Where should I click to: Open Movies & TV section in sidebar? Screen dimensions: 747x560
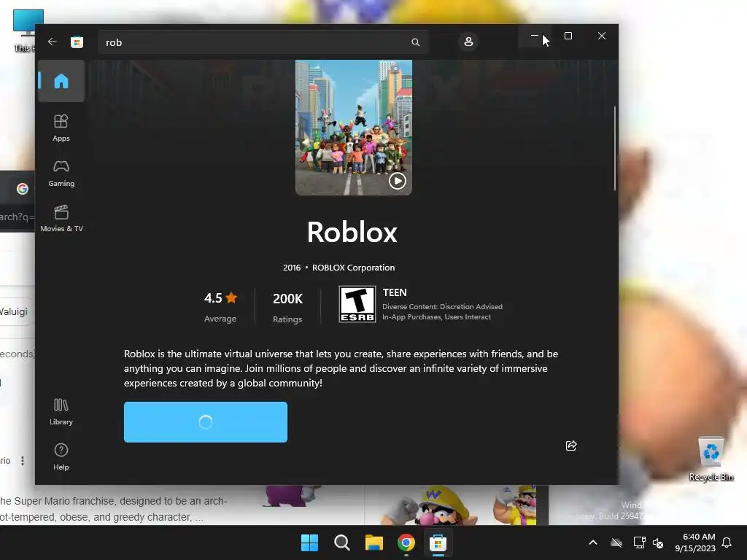(x=61, y=218)
